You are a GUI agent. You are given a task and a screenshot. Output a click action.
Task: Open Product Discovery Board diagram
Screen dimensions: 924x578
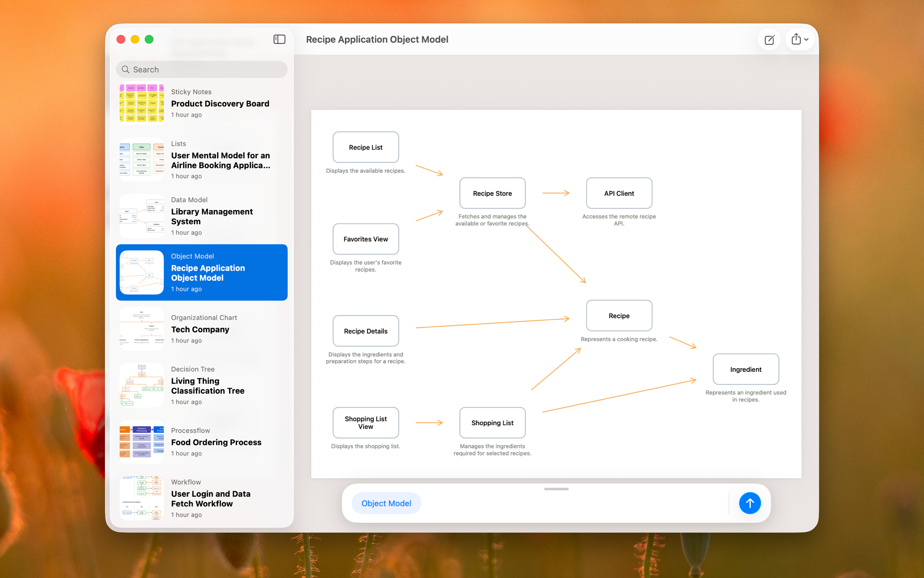[x=201, y=103]
